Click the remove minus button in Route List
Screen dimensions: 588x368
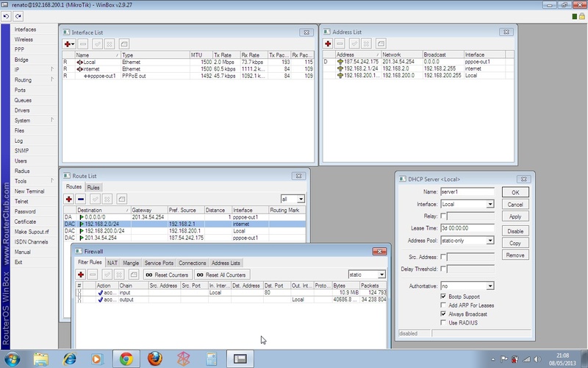81,199
